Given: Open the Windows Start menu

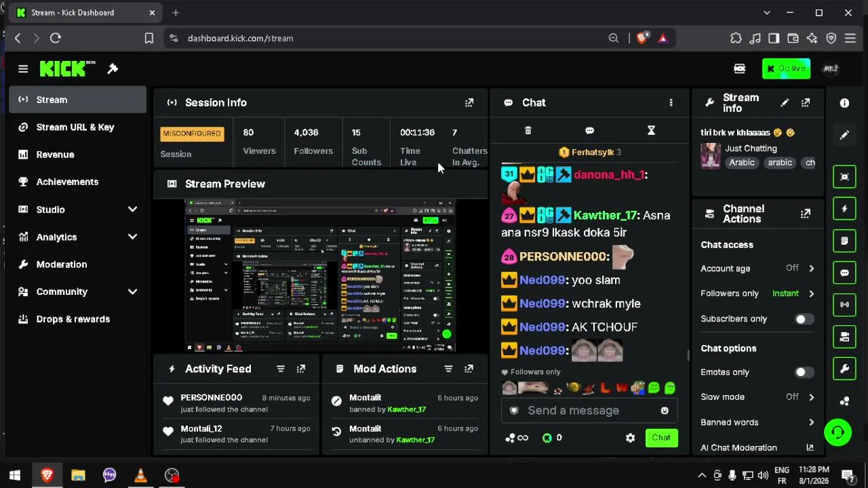Looking at the screenshot, I should pos(15,476).
